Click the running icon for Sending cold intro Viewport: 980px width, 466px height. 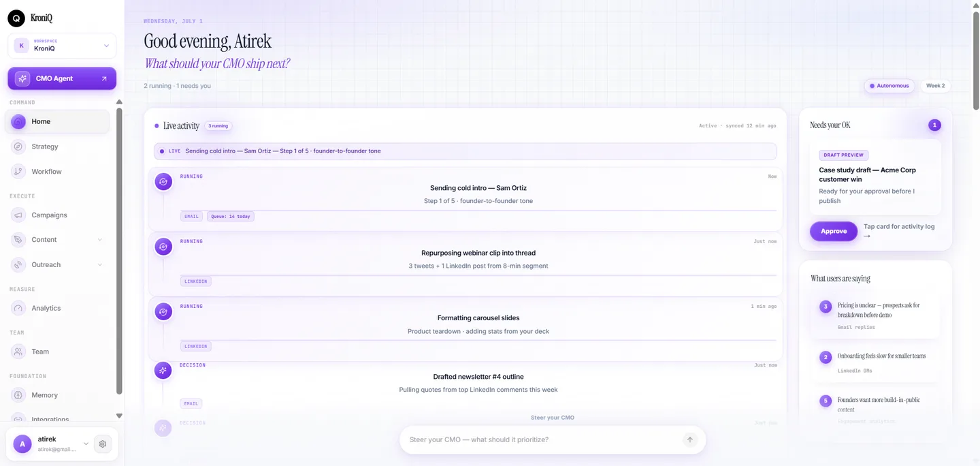point(163,182)
